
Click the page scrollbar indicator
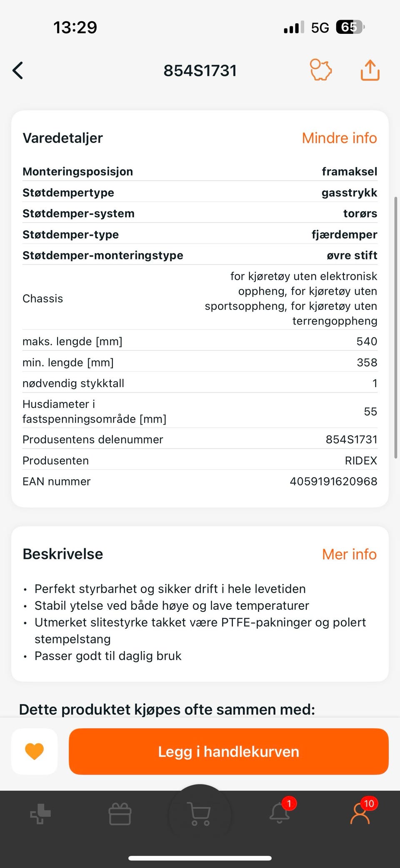(x=396, y=327)
